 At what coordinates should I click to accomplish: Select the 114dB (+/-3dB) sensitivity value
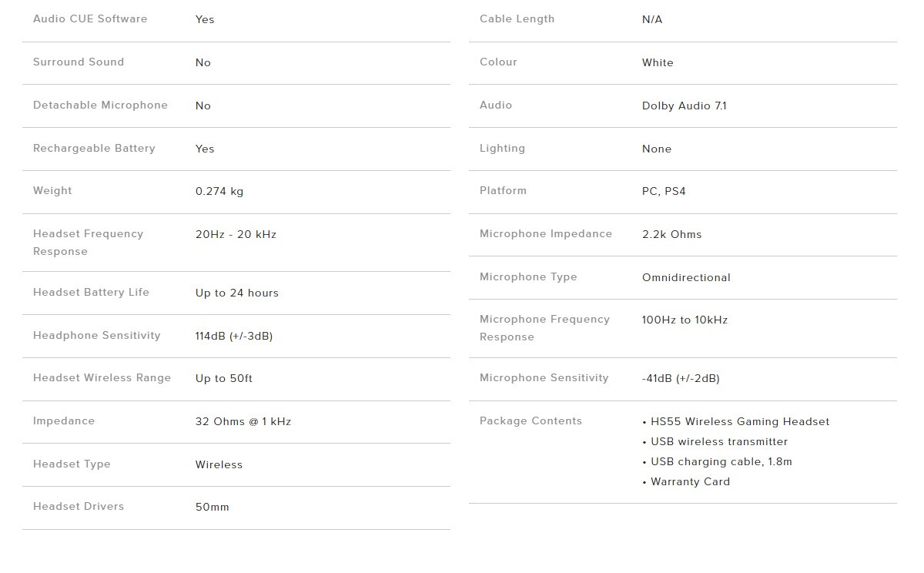[234, 337]
